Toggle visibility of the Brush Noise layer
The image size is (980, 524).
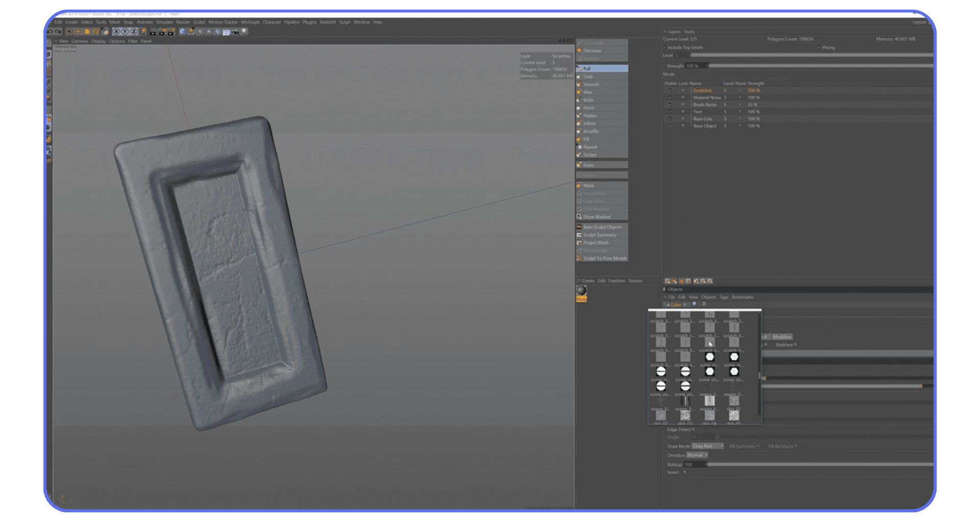tap(669, 104)
